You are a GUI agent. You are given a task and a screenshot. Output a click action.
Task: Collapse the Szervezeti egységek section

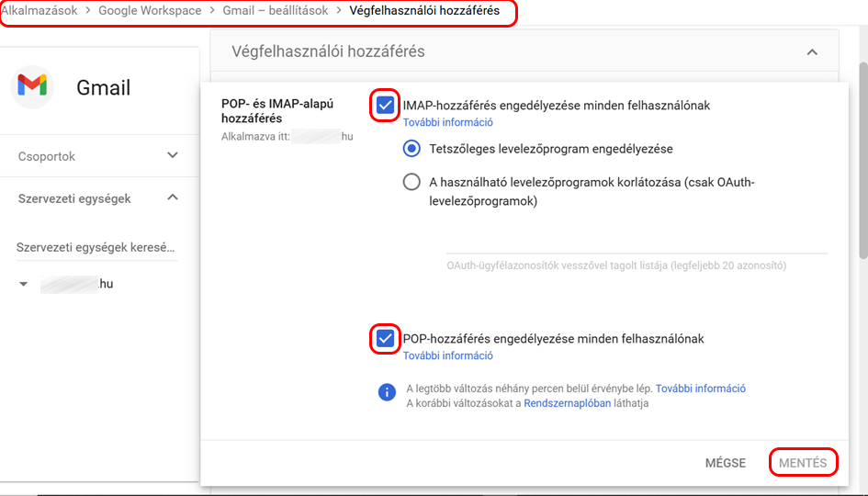tap(173, 198)
